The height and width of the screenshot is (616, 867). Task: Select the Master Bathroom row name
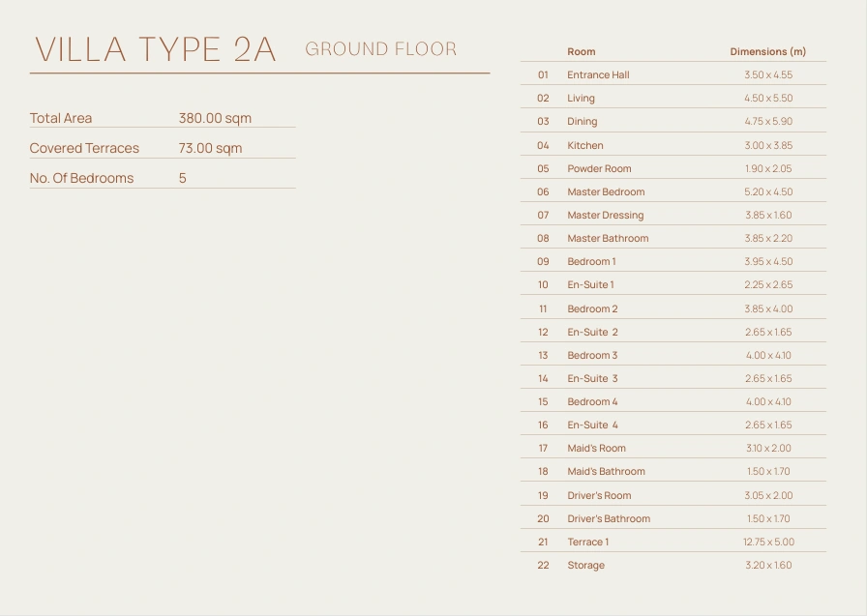609,238
